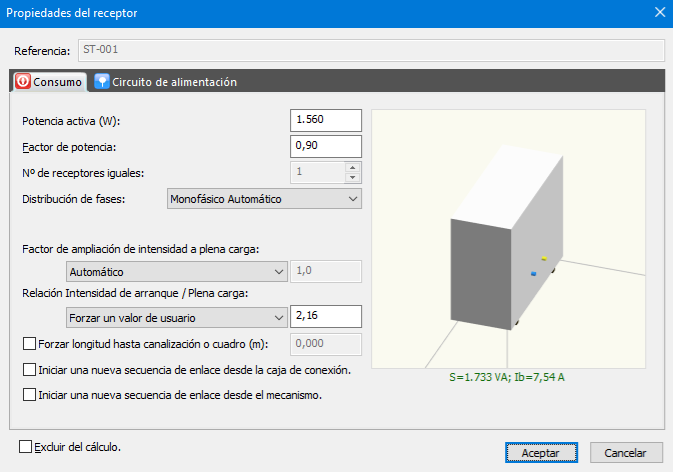
Task: Click the red Consumo tab icon
Action: pyautogui.click(x=23, y=81)
